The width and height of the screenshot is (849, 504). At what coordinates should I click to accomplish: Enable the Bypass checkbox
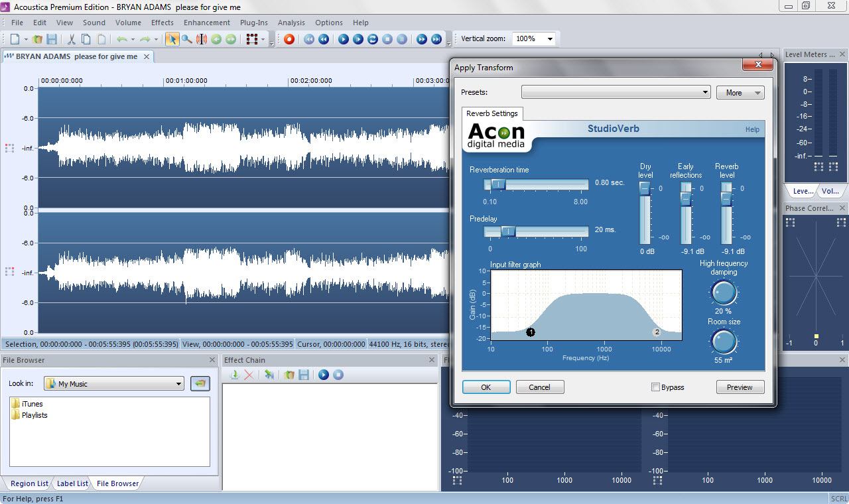tap(656, 387)
